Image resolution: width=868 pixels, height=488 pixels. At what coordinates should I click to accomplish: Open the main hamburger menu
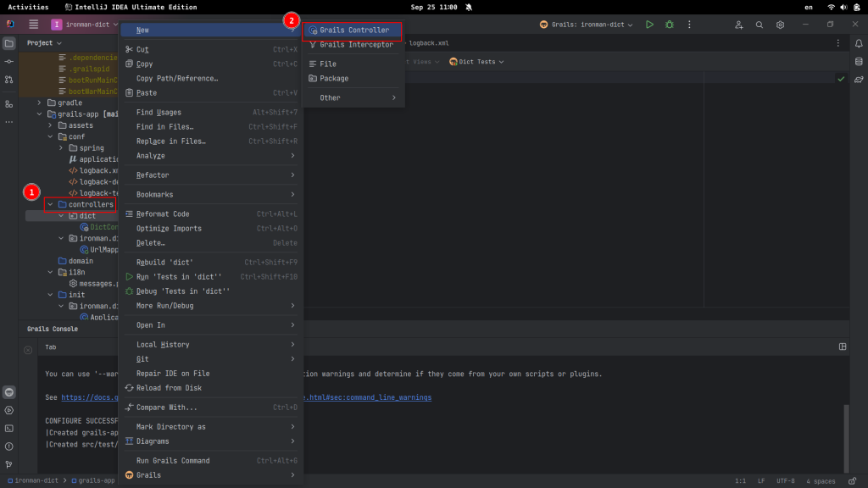34,25
